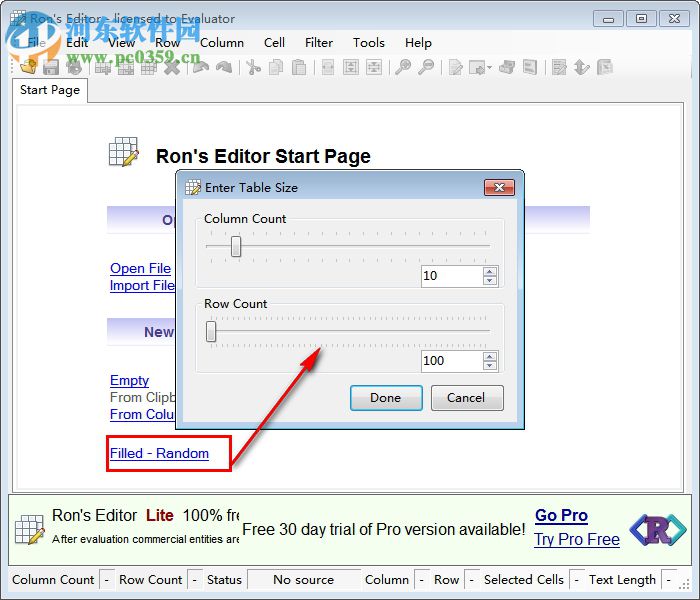Click the 'Column Count' status bar label
The width and height of the screenshot is (700, 600).
click(x=53, y=580)
